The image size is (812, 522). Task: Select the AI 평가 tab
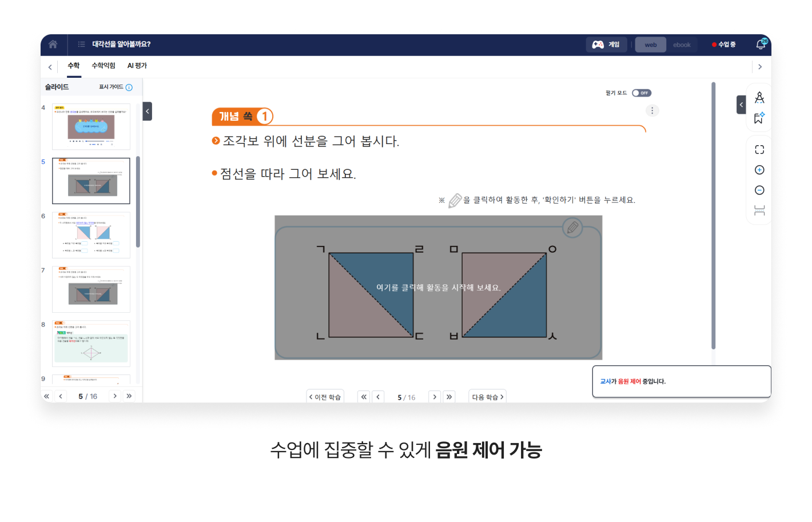click(x=137, y=66)
